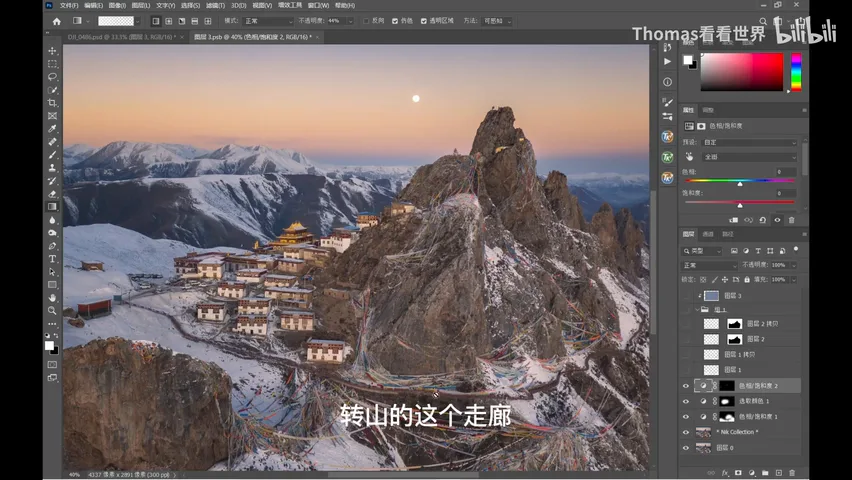Open the 图像(I) menu
The image size is (852, 480).
point(117,5)
